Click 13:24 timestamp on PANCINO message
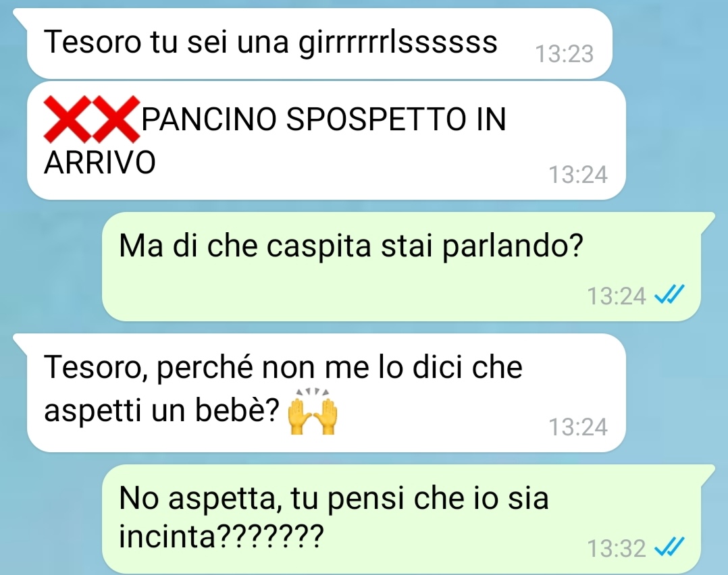Image resolution: width=728 pixels, height=575 pixels. [x=578, y=175]
